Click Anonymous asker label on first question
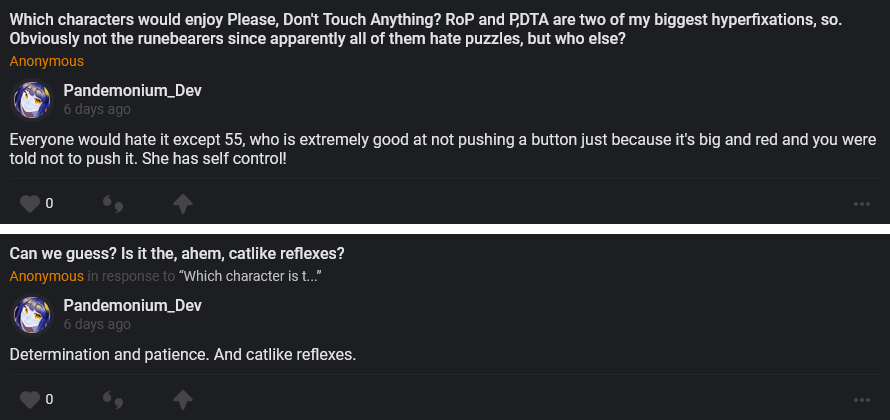Viewport: 890px width, 420px height. click(47, 61)
